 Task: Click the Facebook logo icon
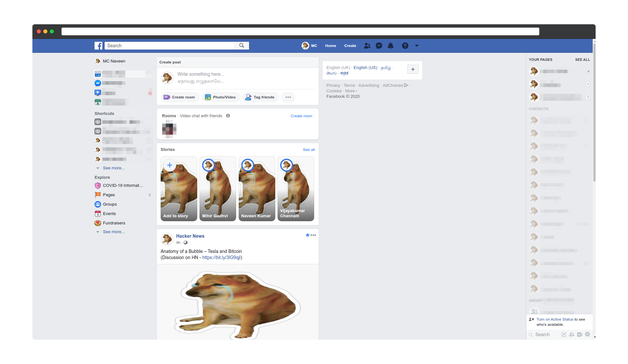pos(98,46)
